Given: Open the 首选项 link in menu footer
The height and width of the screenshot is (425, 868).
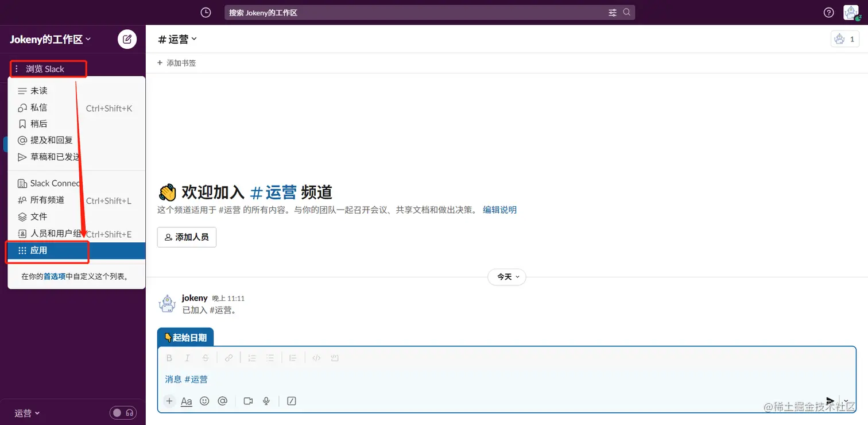Looking at the screenshot, I should click(55, 276).
